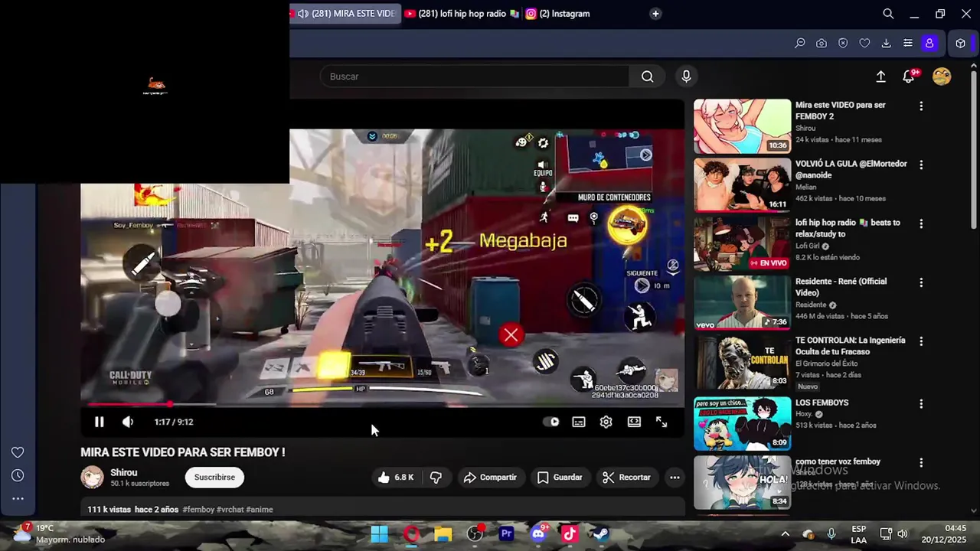The width and height of the screenshot is (980, 551).
Task: Open the YouTube account avatar menu
Action: click(x=942, y=77)
